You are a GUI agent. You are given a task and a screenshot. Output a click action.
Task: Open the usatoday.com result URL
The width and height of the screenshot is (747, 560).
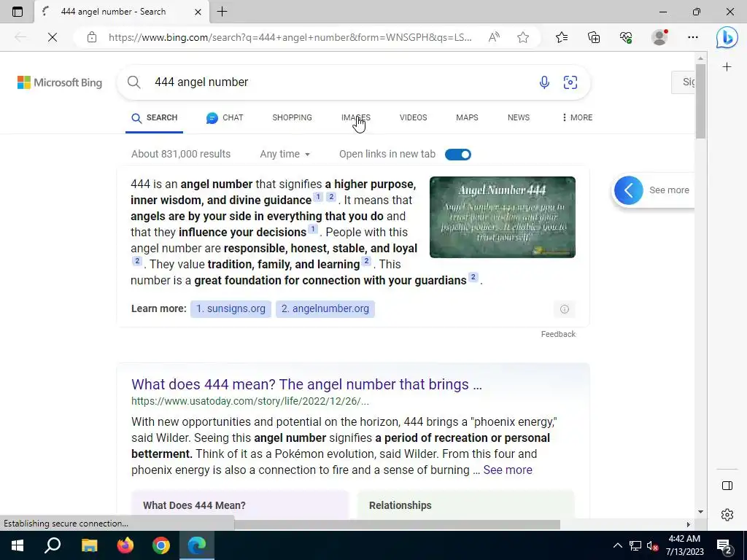pos(250,402)
